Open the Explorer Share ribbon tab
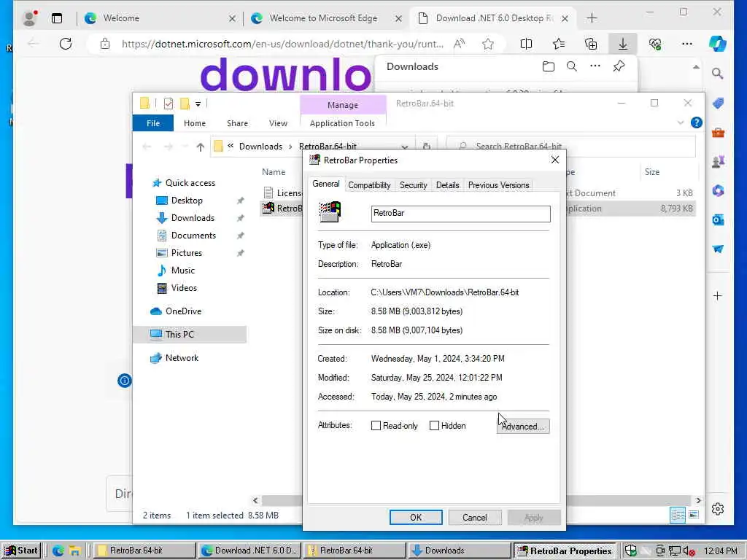The width and height of the screenshot is (747, 560). click(237, 123)
